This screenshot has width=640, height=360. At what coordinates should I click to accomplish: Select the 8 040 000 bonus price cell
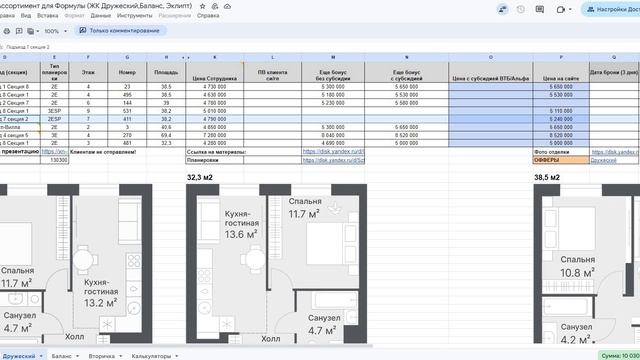[x=333, y=135]
